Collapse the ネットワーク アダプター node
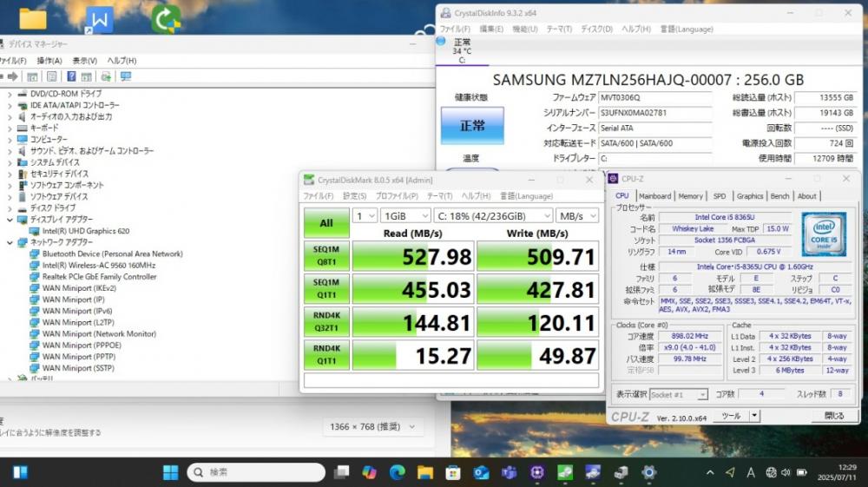 [10, 242]
